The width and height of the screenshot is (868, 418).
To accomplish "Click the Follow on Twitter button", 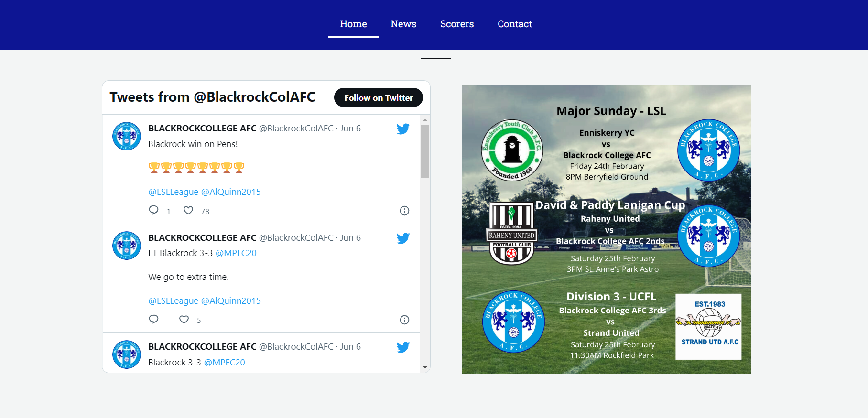I will coord(379,97).
